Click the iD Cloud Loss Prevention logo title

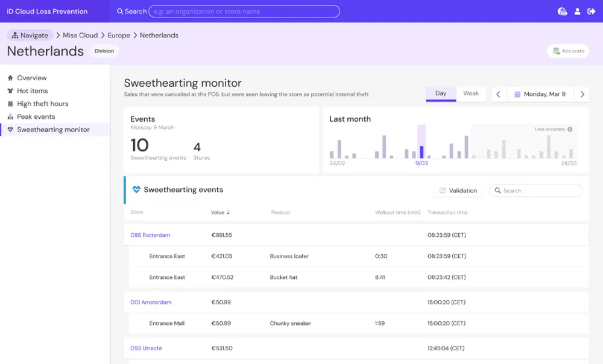coord(47,11)
